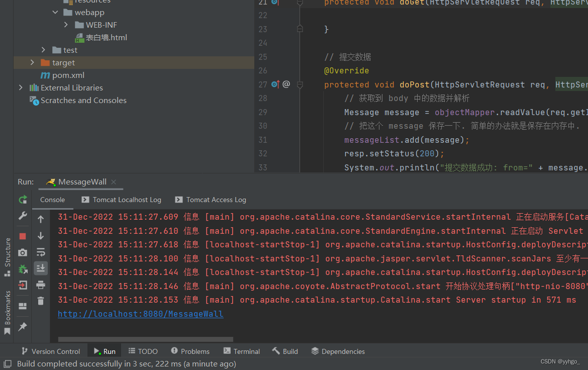This screenshot has height=370, width=588.
Task: Clear console with the trash icon
Action: pyautogui.click(x=41, y=301)
